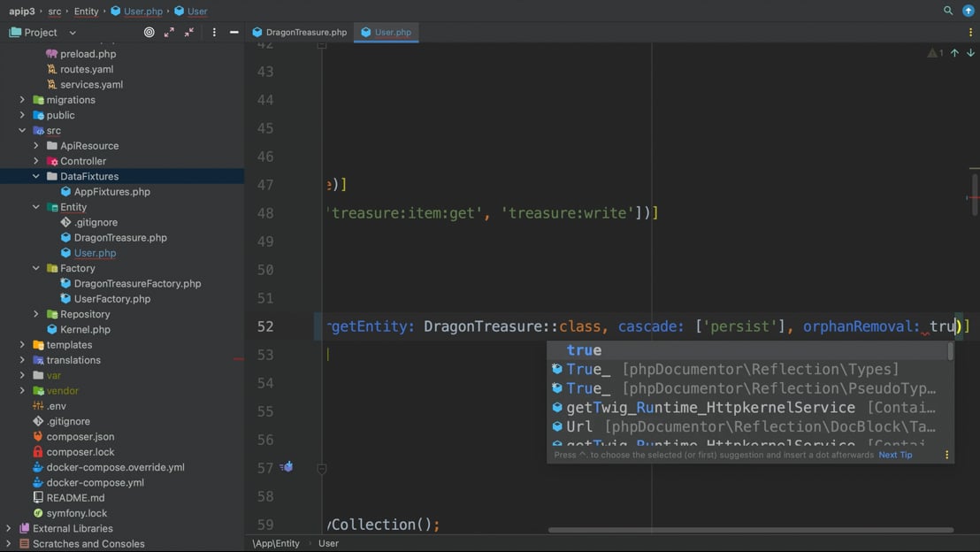Switch to DragonTreasure.php editor tab
Viewport: 980px width, 552px height.
tap(299, 33)
